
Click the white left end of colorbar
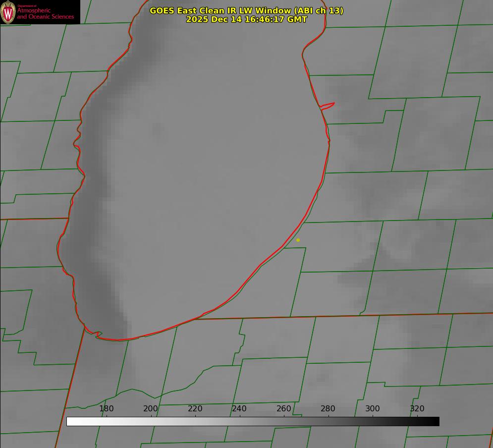[x=70, y=421]
